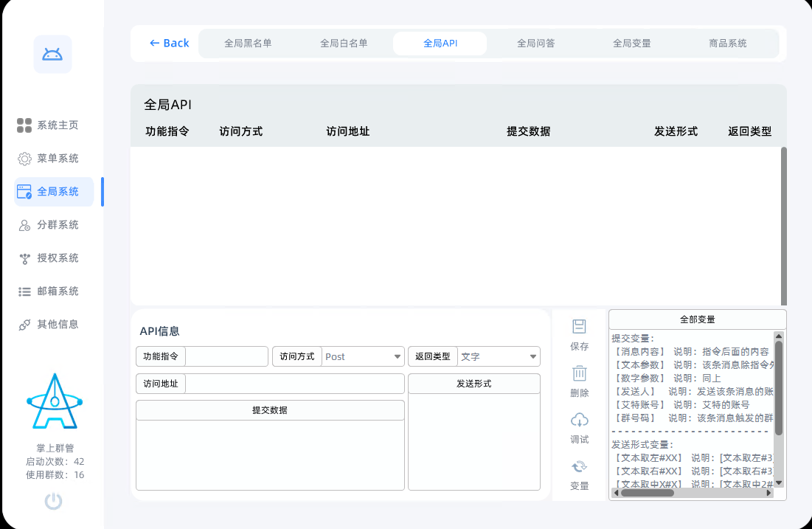
Task: Open the 变量 refresh icon
Action: pos(580,466)
